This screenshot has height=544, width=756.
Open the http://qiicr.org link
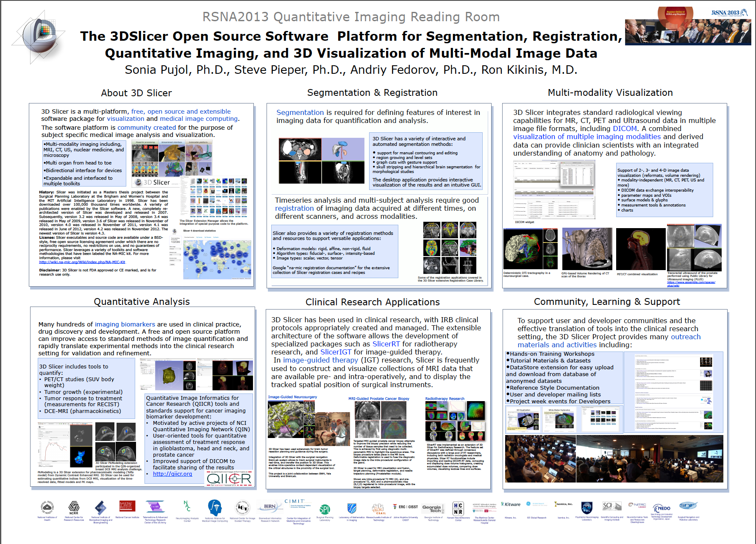coord(172,474)
